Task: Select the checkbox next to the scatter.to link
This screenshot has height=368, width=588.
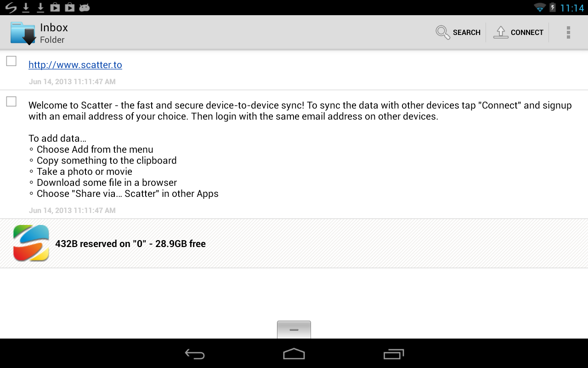Action: (x=11, y=60)
